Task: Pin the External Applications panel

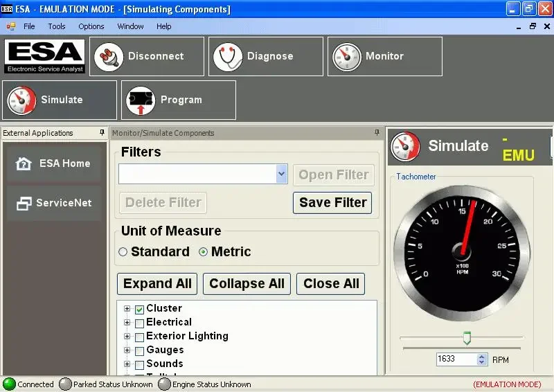Action: (x=102, y=133)
